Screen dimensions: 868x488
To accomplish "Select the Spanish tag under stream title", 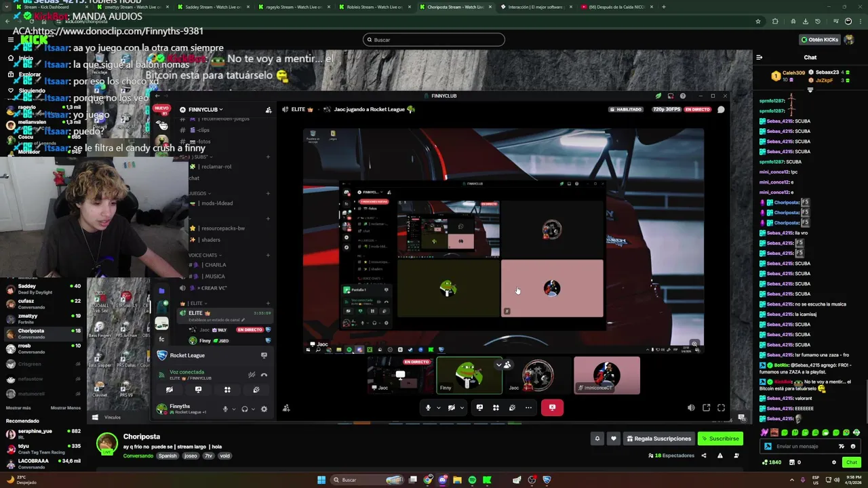I will point(167,456).
